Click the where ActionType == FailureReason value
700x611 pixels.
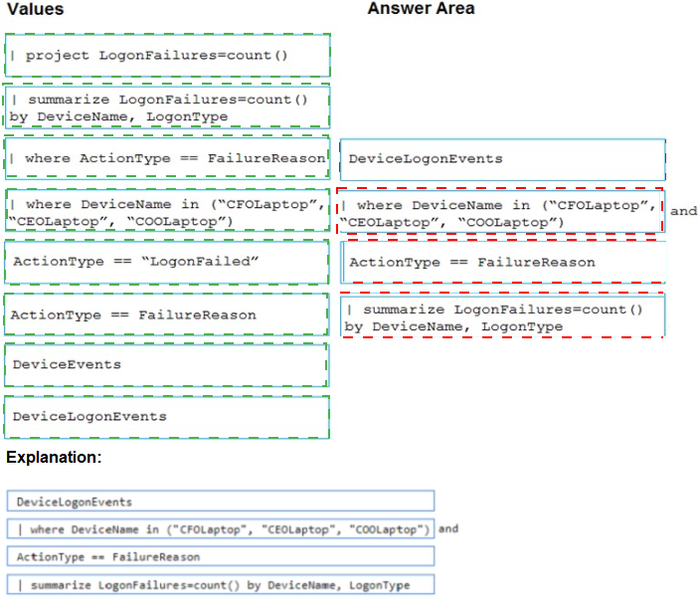pos(167,158)
